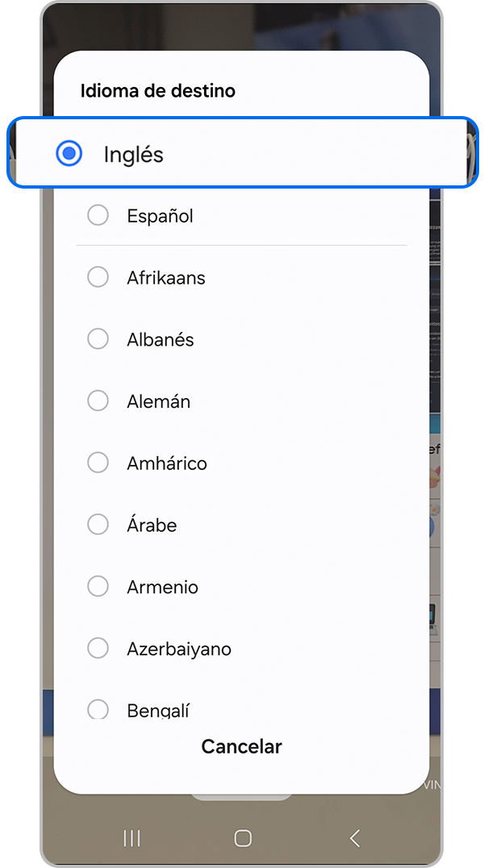Choose Bengalí radio button

pyautogui.click(x=98, y=709)
